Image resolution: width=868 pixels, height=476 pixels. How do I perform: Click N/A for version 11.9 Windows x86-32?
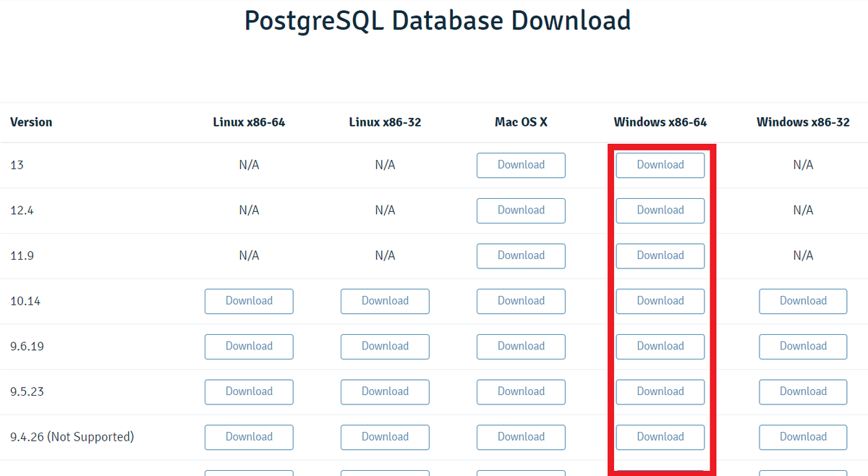click(x=803, y=255)
